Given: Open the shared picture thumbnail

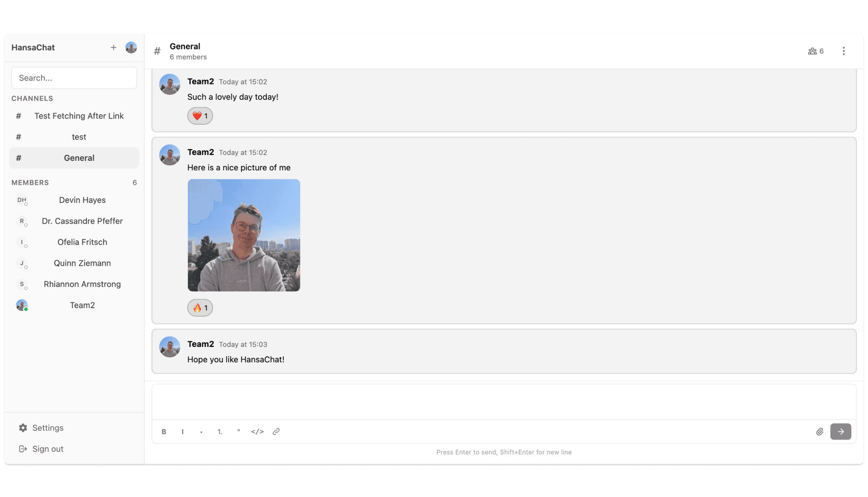Looking at the screenshot, I should [x=244, y=235].
